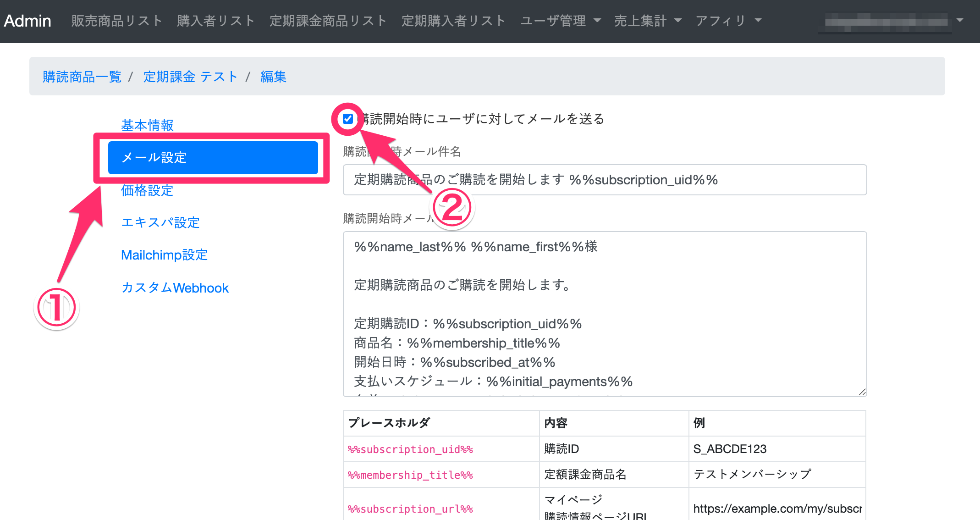Click the textarea resize handle corner
The height and width of the screenshot is (520, 980).
point(862,392)
